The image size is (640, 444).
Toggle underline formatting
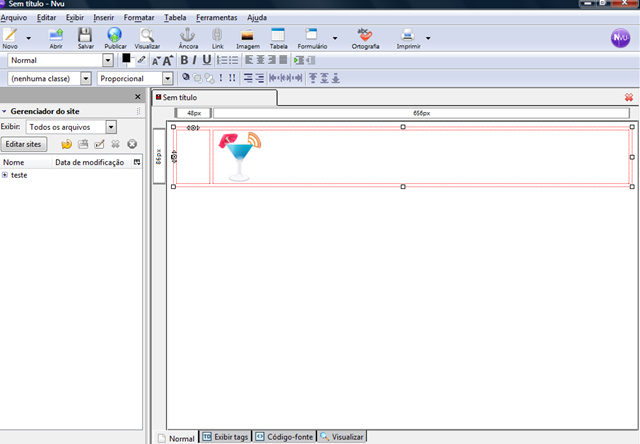click(207, 60)
